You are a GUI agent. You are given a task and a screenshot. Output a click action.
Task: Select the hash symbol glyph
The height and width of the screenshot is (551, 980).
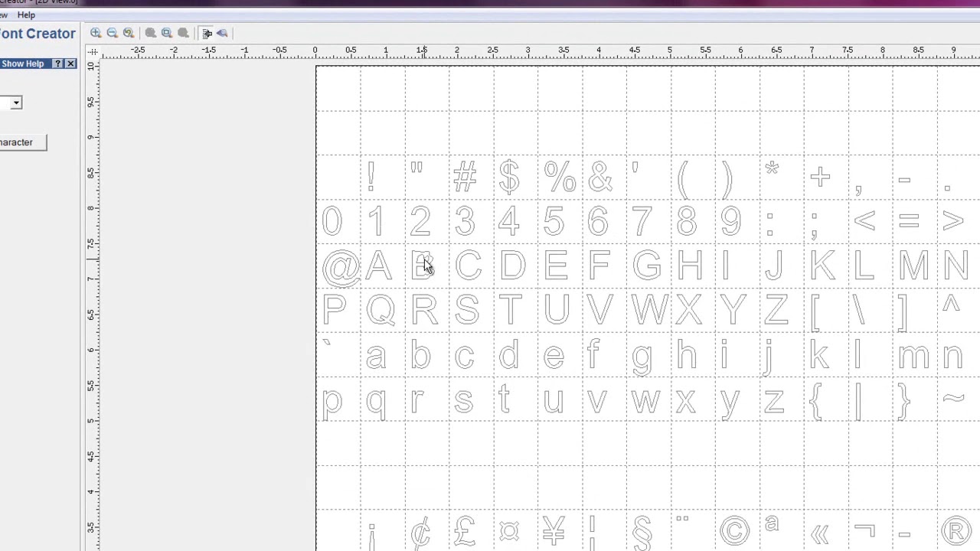tap(464, 177)
